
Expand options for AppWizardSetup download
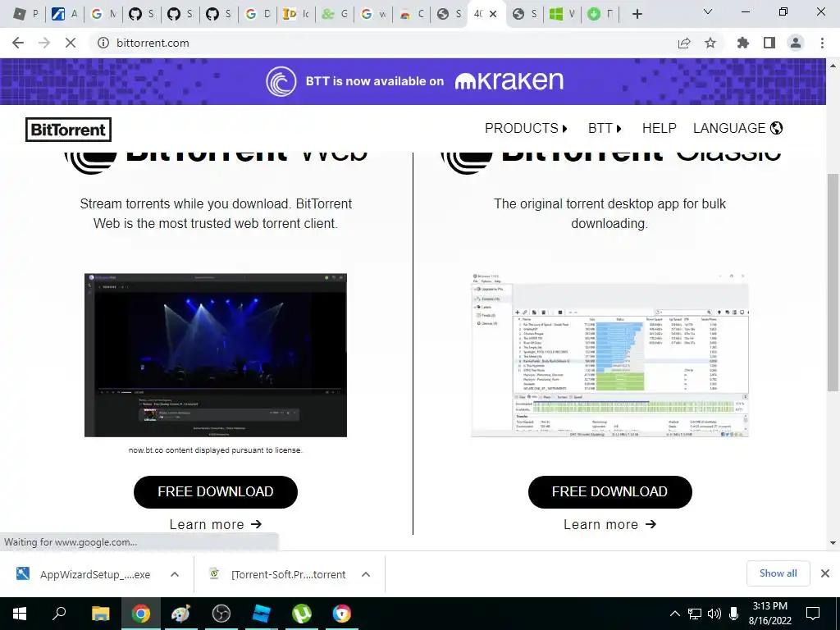[x=175, y=574]
